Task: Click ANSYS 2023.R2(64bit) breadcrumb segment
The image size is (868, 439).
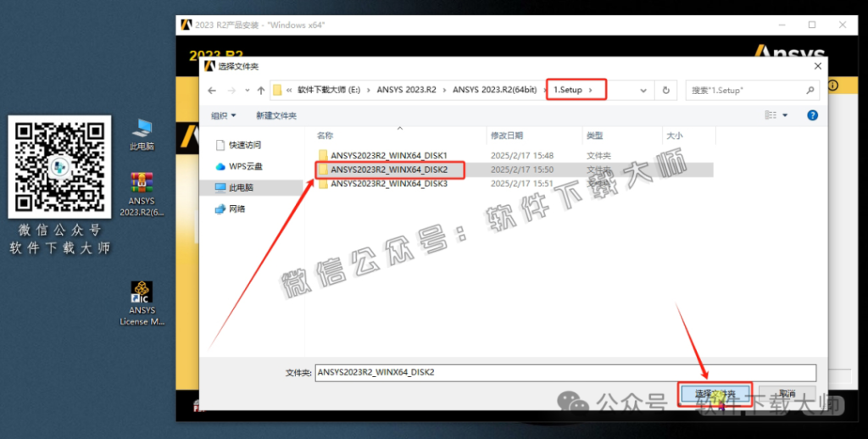Action: coord(495,90)
